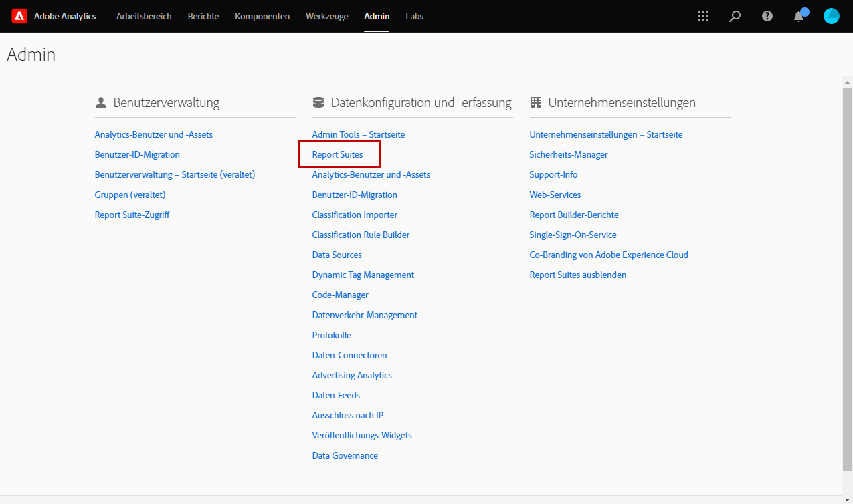
Task: Click the Sicherheits-Manager link
Action: tap(569, 154)
